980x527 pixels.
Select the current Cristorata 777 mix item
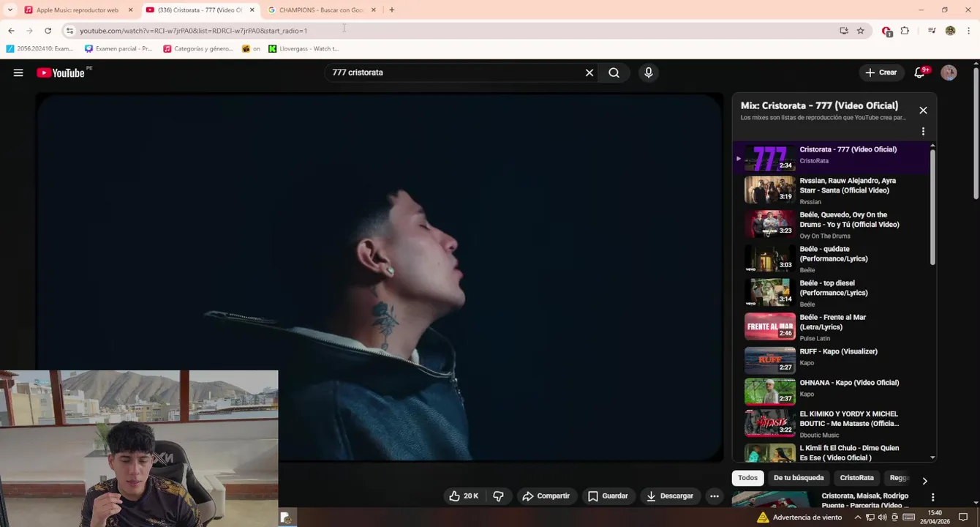click(x=832, y=157)
